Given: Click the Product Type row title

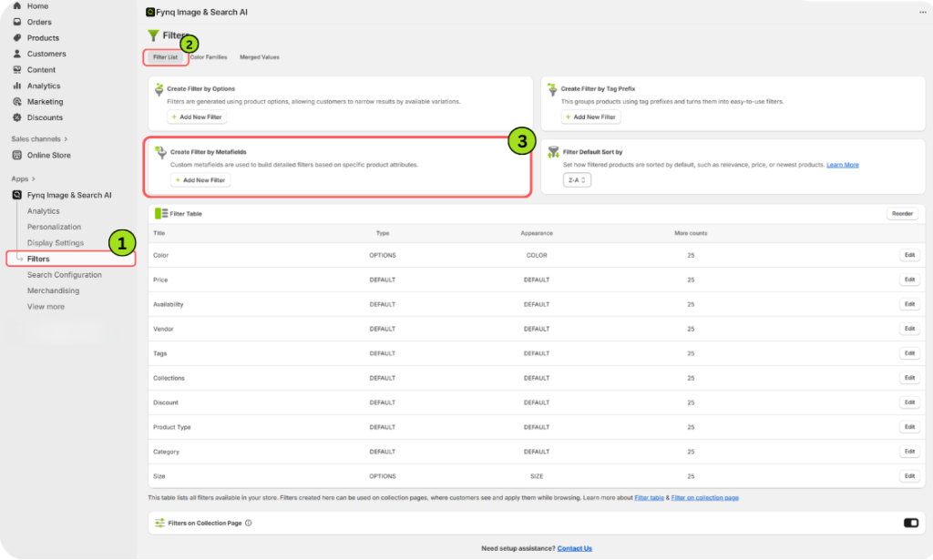Looking at the screenshot, I should 172,427.
